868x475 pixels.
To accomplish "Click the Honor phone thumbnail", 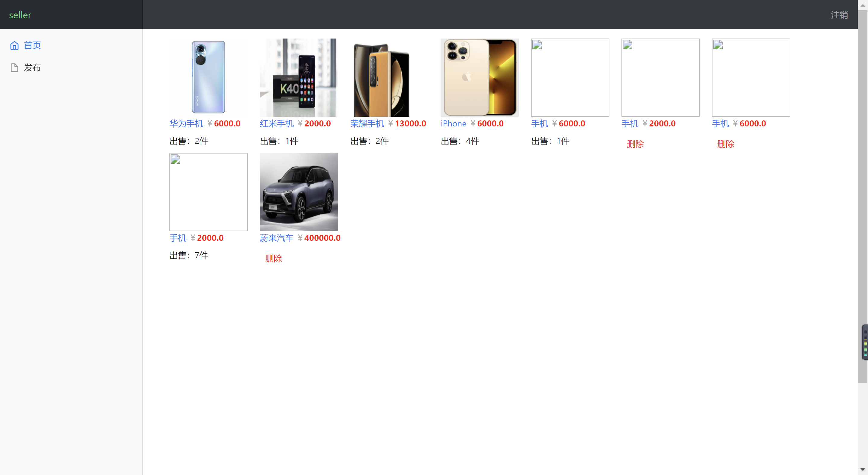I will pos(208,77).
